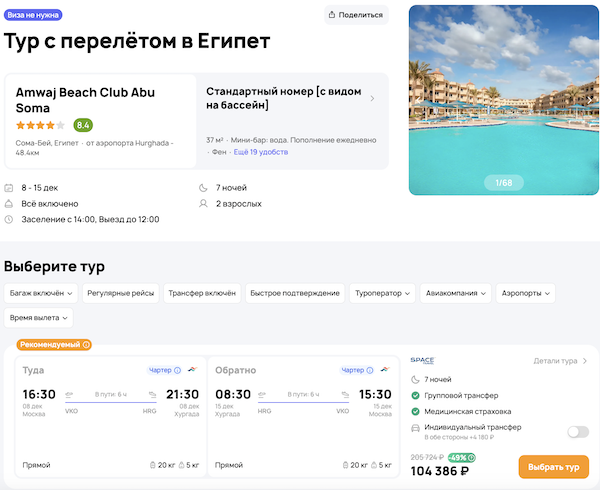Image resolution: width=600 pixels, height=490 pixels.
Task: Toggle the Регулярные рейсы filter
Action: point(121,293)
